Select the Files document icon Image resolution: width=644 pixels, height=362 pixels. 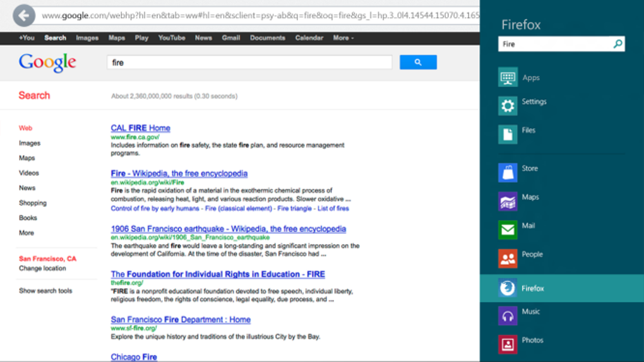(x=508, y=134)
